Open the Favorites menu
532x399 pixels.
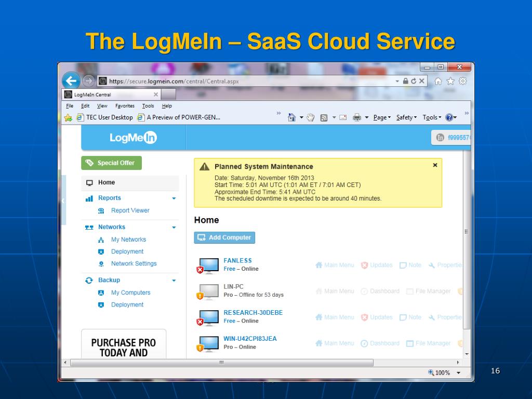125,106
